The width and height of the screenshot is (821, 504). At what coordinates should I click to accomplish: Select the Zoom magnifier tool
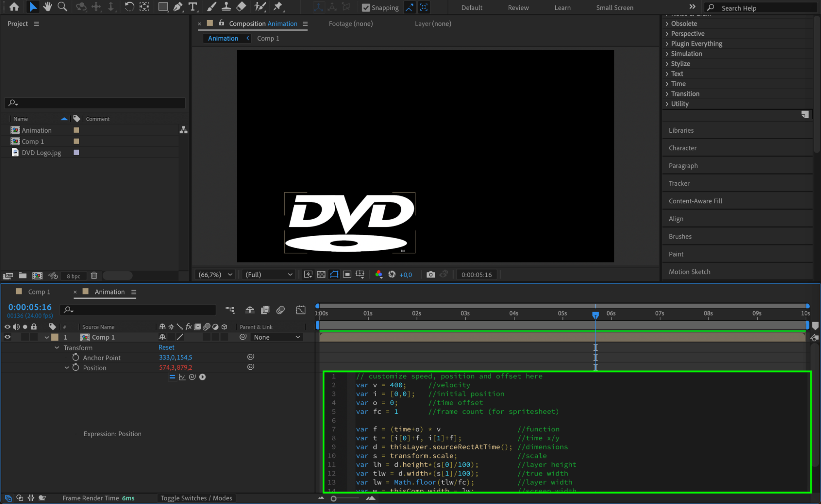pyautogui.click(x=62, y=7)
